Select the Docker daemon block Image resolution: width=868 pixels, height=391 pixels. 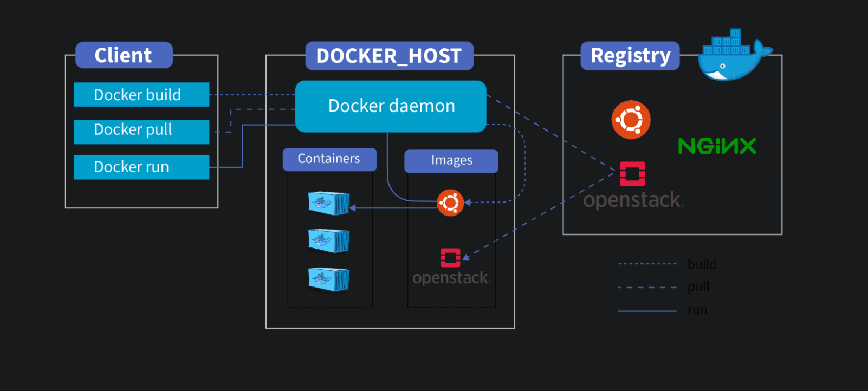(391, 106)
